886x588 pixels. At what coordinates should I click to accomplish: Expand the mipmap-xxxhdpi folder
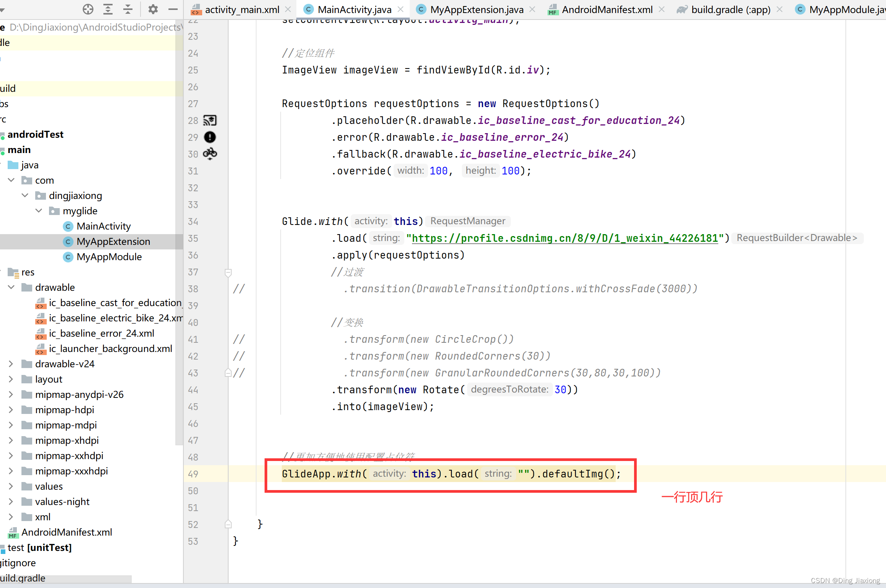pyautogui.click(x=11, y=471)
